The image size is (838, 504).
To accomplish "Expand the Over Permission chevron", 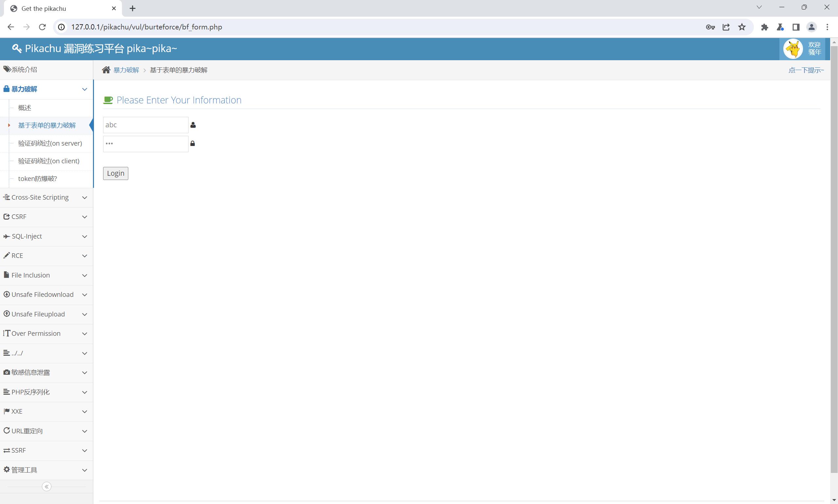I will tap(84, 334).
